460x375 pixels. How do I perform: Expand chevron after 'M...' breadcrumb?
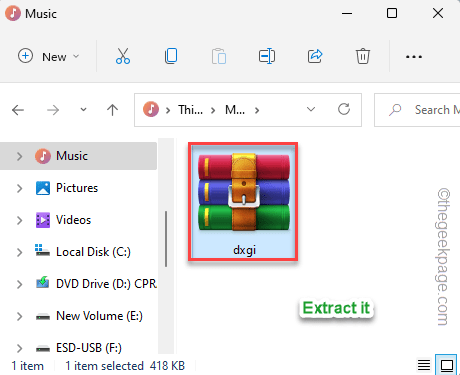pos(257,110)
